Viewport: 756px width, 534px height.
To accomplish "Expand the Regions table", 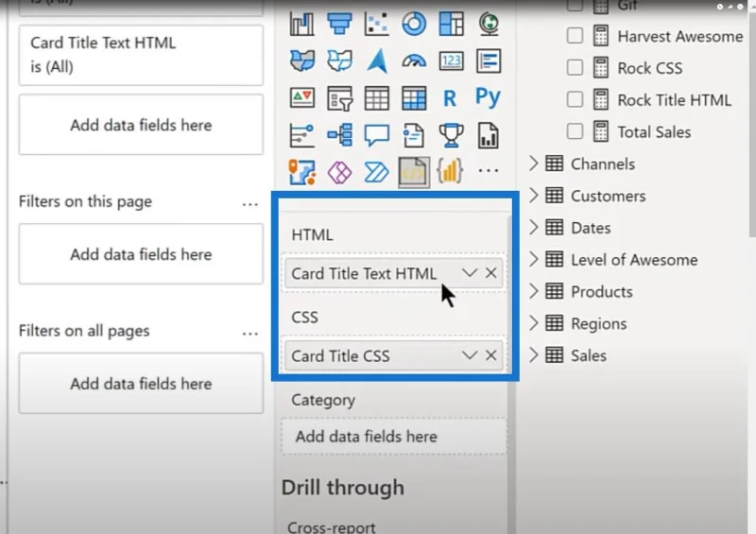I will pyautogui.click(x=533, y=323).
